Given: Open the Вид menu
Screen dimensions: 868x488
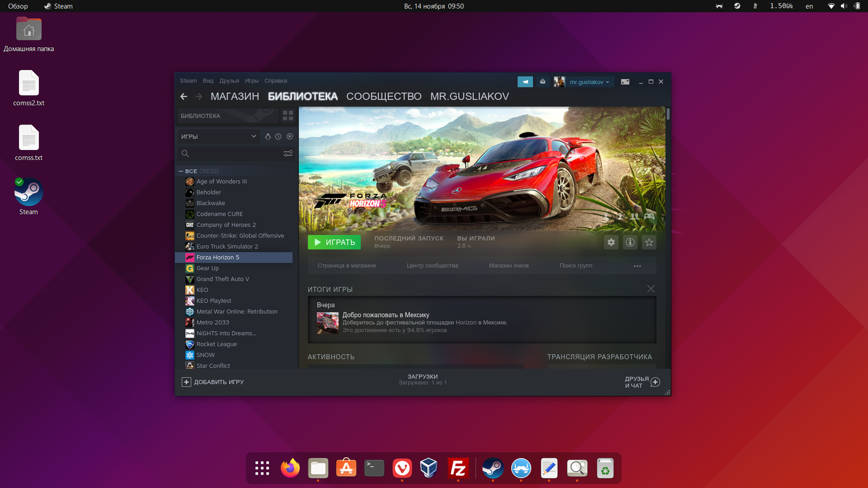Looking at the screenshot, I should tap(208, 81).
